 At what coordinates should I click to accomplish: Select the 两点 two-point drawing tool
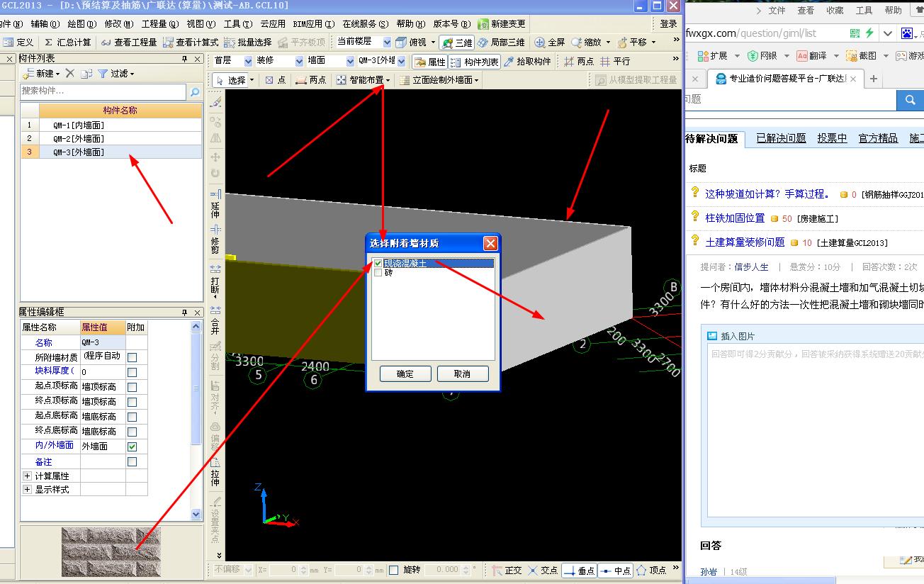311,80
